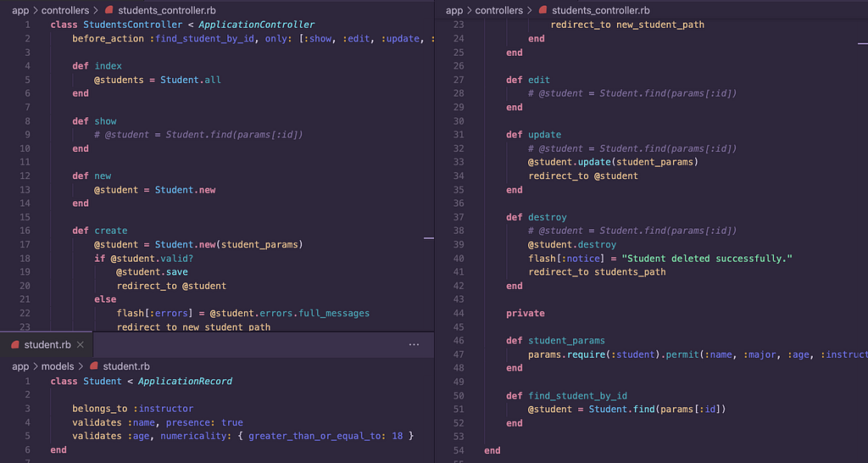
Task: Click 'app' breadcrumb in the right controller pane
Action: pyautogui.click(x=454, y=10)
